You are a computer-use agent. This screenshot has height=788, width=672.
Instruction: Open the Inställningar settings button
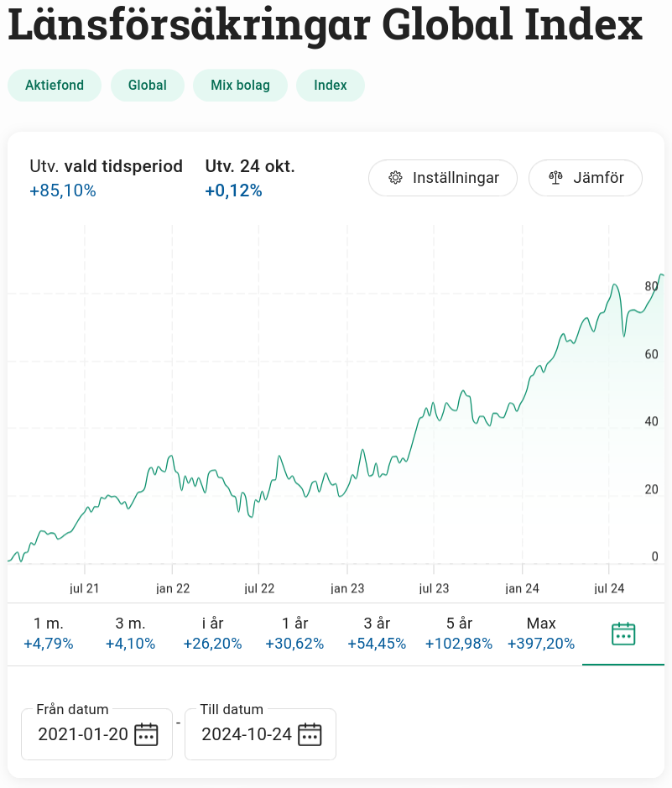[443, 178]
